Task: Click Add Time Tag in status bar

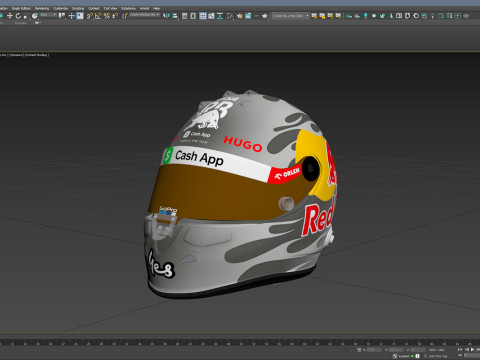Action: click(438, 356)
